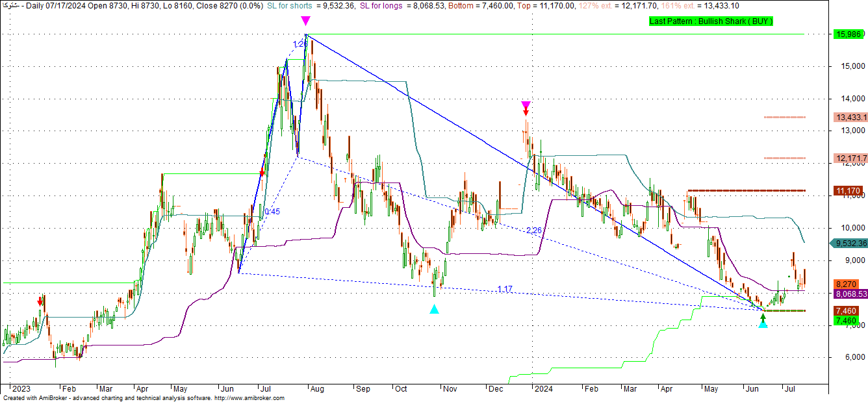
Task: Click the Sep label on the time axis
Action: pyautogui.click(x=362, y=389)
